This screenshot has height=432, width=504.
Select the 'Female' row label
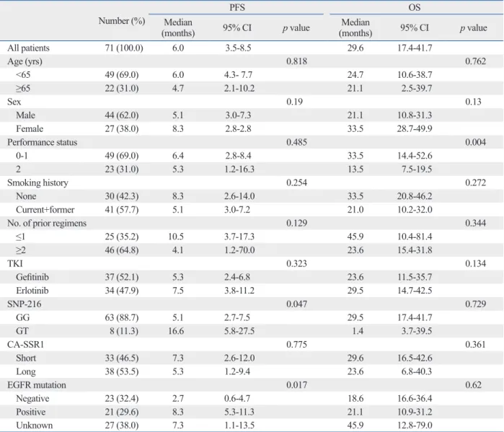pos(30,129)
